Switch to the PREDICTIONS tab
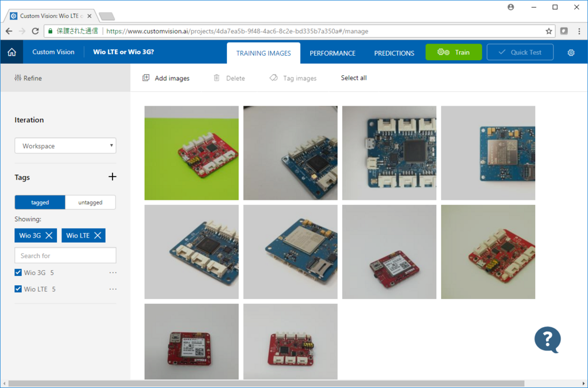This screenshot has height=388, width=588. [x=394, y=53]
